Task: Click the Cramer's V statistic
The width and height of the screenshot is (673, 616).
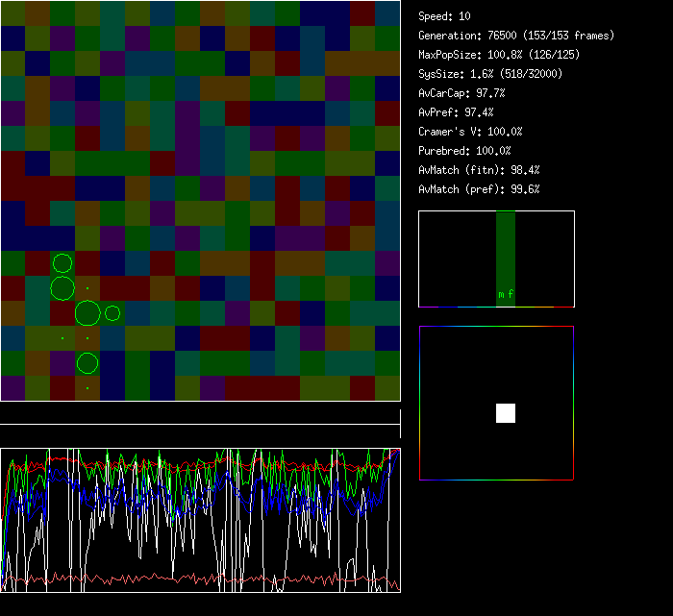Action: [470, 132]
